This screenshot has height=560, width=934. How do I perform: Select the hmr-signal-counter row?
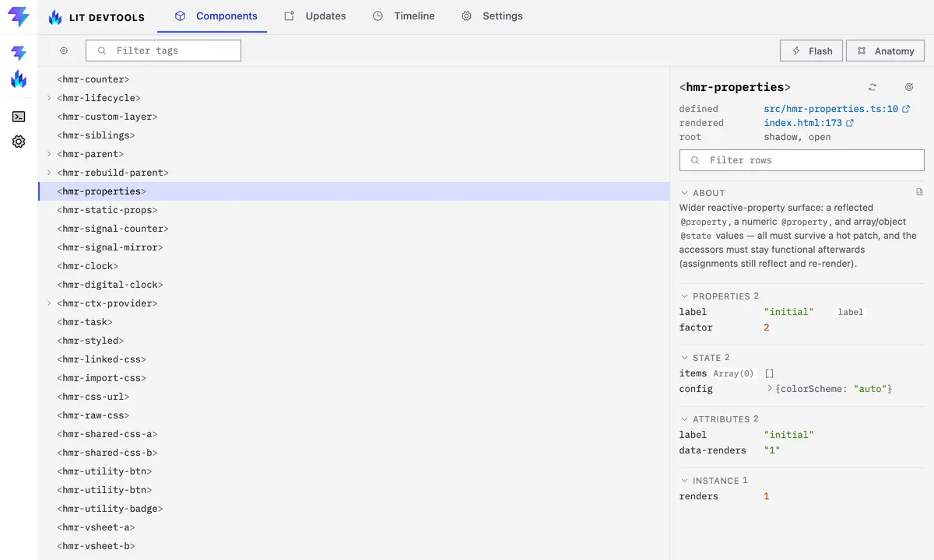click(354, 229)
